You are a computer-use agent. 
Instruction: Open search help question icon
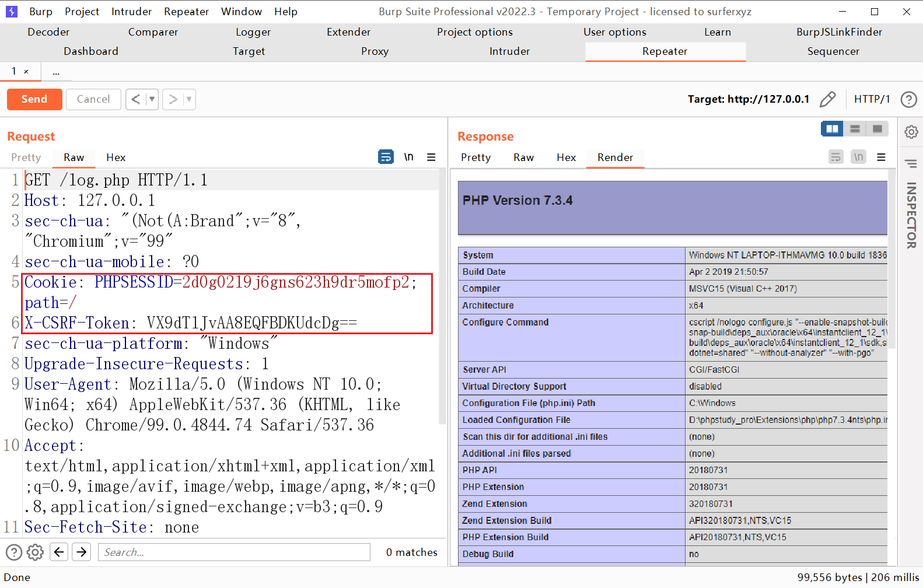pos(13,552)
